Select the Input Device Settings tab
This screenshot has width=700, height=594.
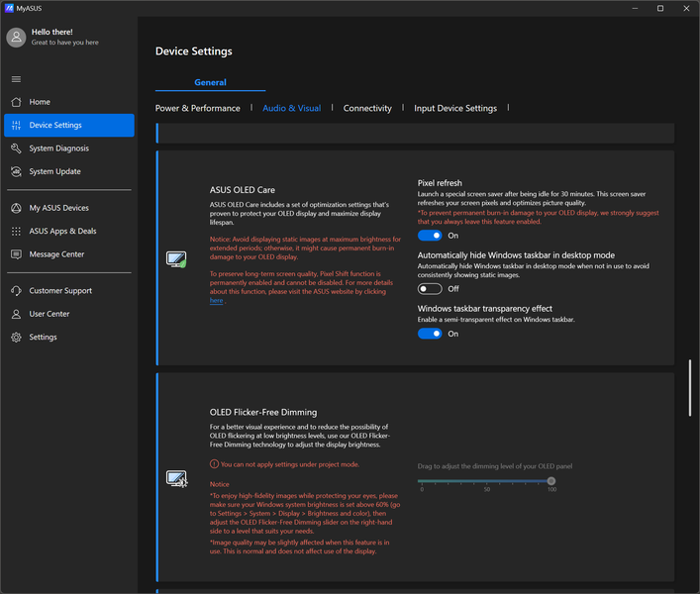pyautogui.click(x=455, y=108)
